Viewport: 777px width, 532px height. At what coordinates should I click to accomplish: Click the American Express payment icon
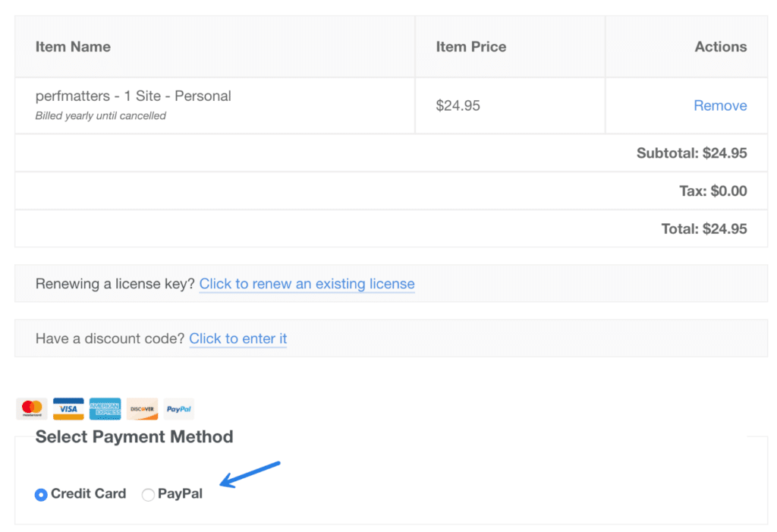(x=105, y=408)
